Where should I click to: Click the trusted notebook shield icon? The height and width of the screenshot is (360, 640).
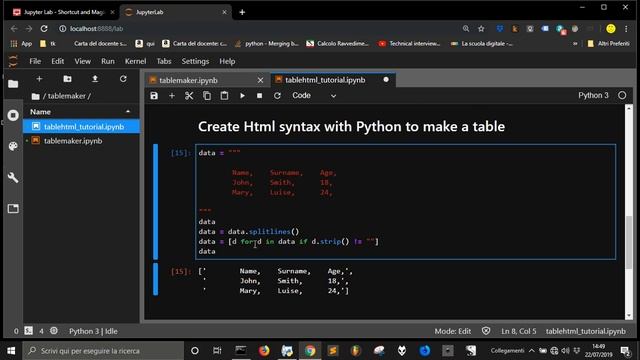[x=486, y=331]
